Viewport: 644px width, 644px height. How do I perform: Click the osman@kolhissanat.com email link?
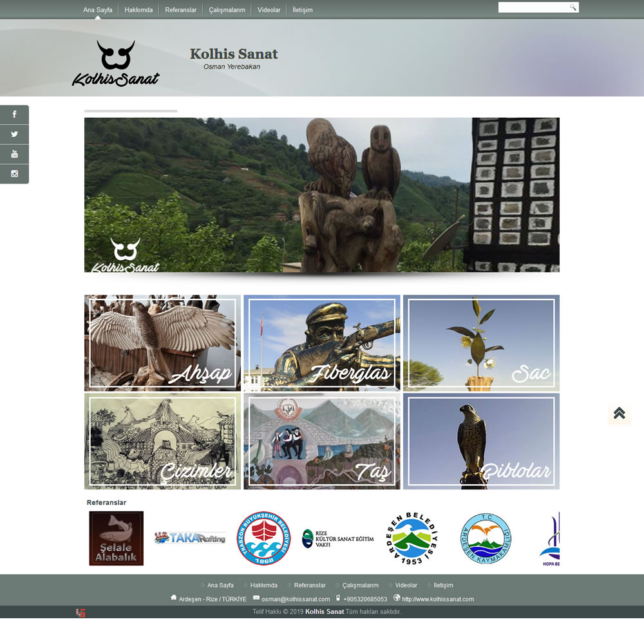(x=296, y=599)
